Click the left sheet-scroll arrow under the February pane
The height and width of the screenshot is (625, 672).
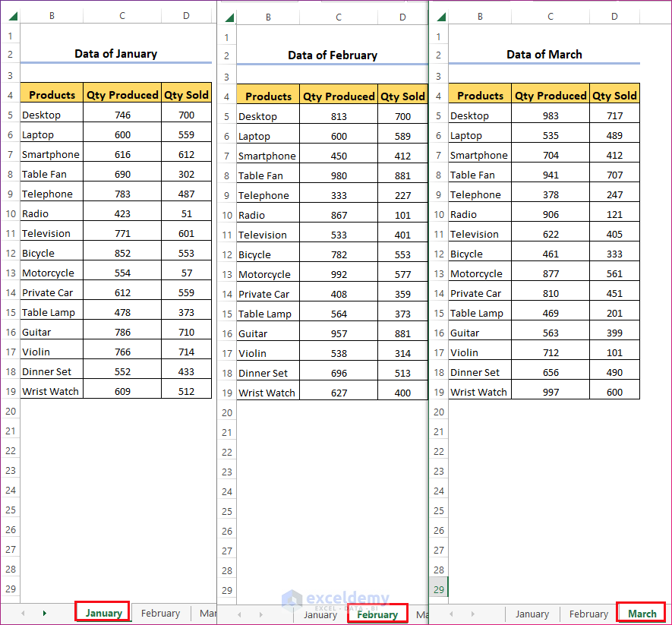pos(239,613)
